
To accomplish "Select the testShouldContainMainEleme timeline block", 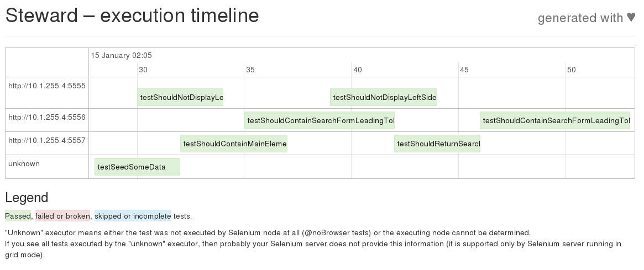I will [x=234, y=144].
